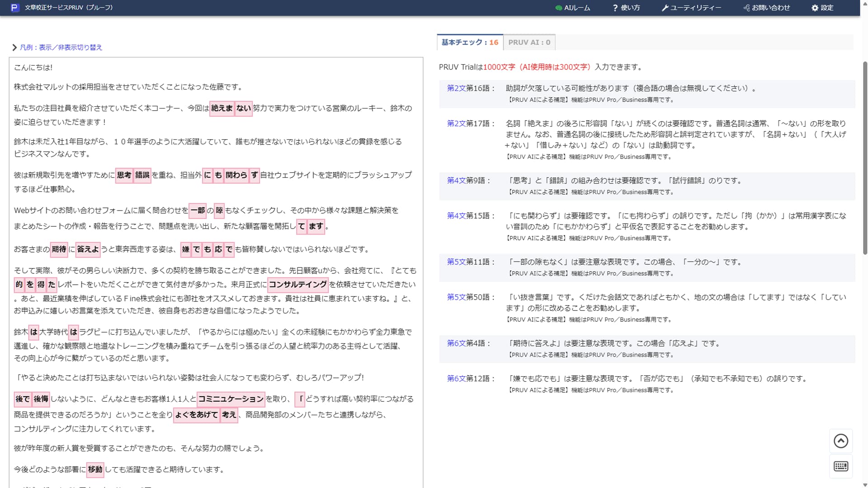Click highlighted phrase よぐをあげて
The image size is (868, 488).
(196, 415)
